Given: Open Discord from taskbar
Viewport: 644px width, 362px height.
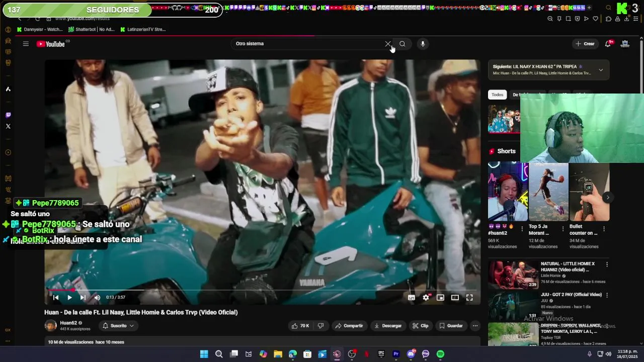Looking at the screenshot, I should point(411,354).
